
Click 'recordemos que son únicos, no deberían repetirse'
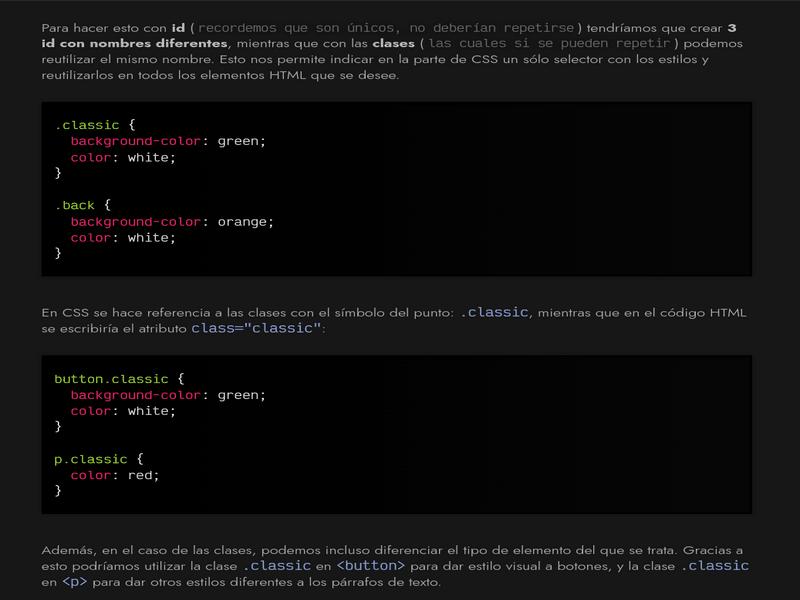(386, 28)
